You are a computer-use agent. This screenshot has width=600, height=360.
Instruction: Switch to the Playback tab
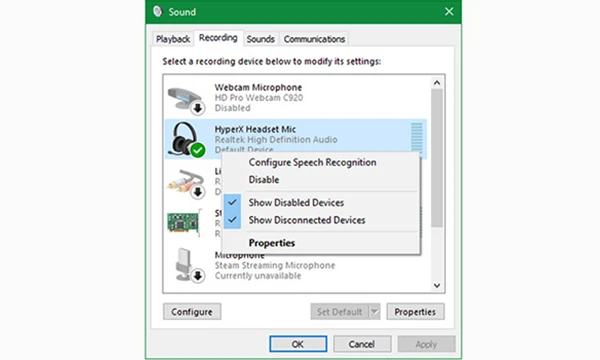(x=173, y=39)
